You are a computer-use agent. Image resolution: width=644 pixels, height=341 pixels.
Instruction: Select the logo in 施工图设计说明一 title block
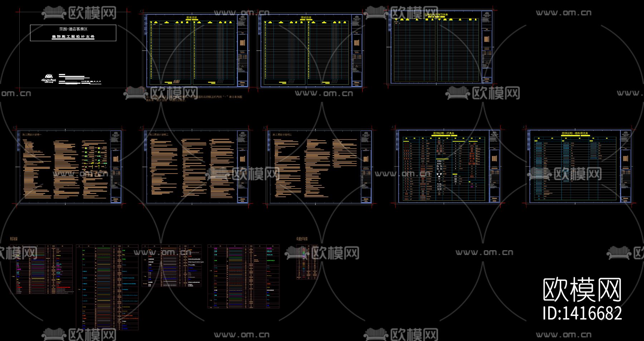(116, 134)
